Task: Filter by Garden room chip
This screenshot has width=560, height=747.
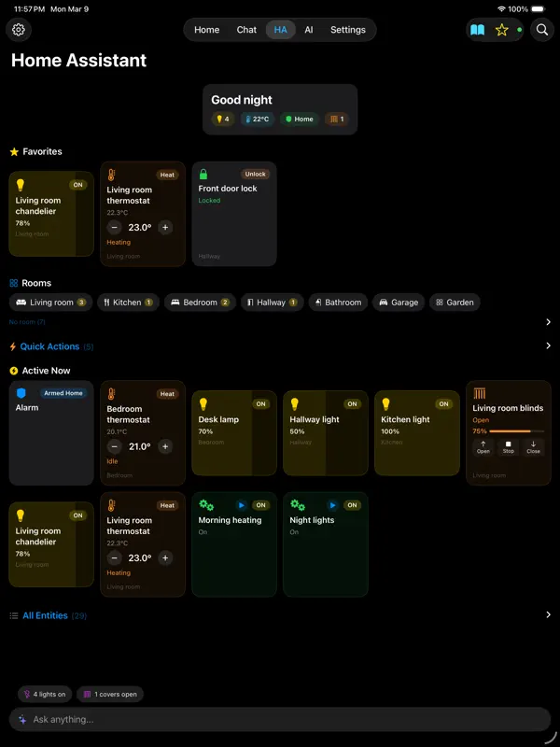Action: pos(455,302)
